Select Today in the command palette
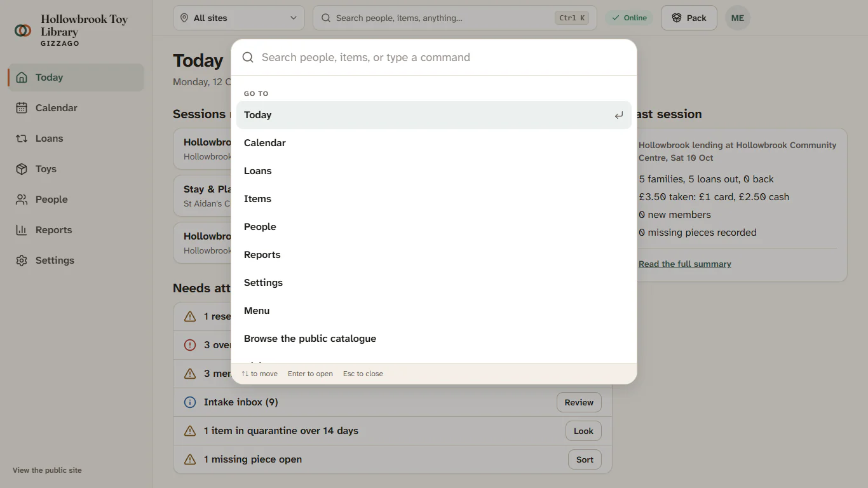 (434, 115)
